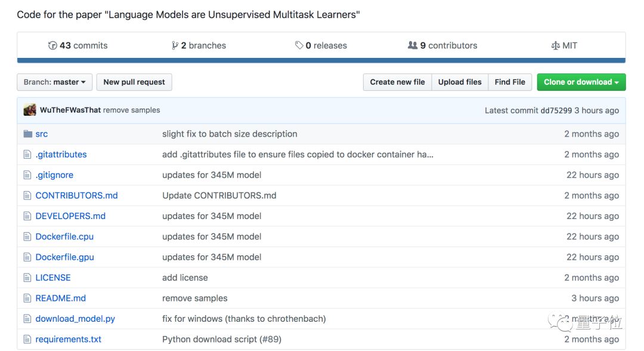Click the blue language breakdown bar
Screen dimensions: 644x351
[x=321, y=60]
